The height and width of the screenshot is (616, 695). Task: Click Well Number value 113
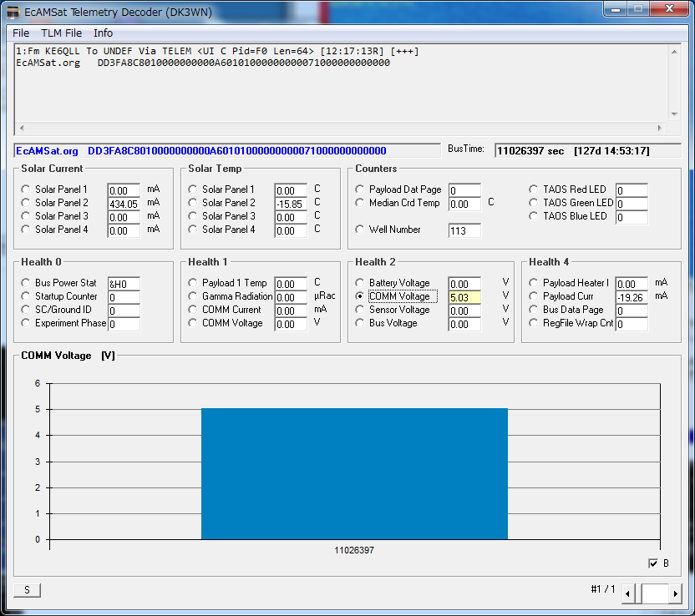[x=464, y=230]
